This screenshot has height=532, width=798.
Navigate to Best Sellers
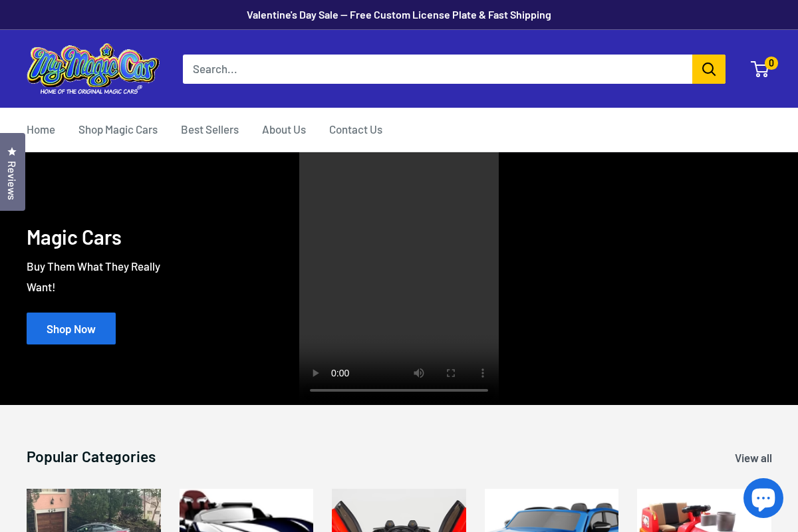click(209, 129)
